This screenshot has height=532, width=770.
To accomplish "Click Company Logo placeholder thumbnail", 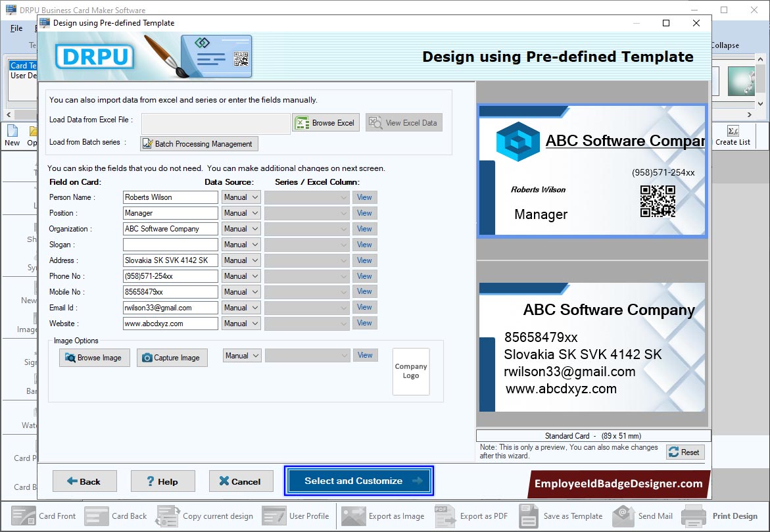I will (411, 372).
